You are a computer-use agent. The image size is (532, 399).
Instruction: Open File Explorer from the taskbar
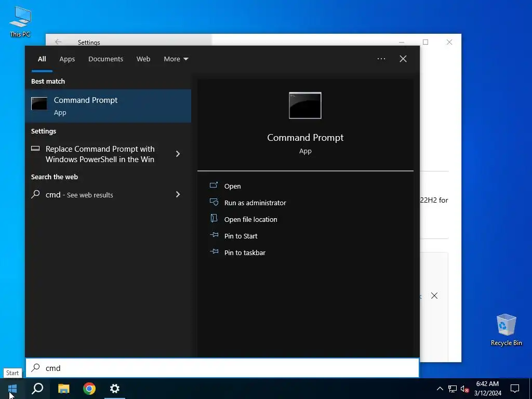click(x=63, y=389)
